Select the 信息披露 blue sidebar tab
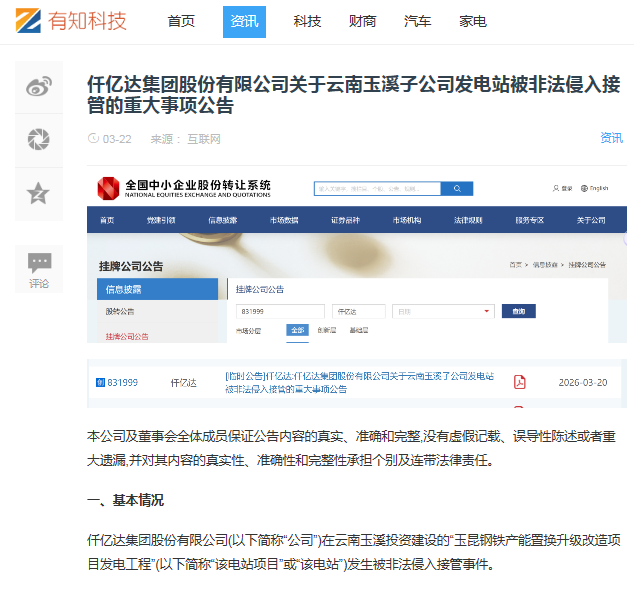The width and height of the screenshot is (634, 595). coord(157,289)
